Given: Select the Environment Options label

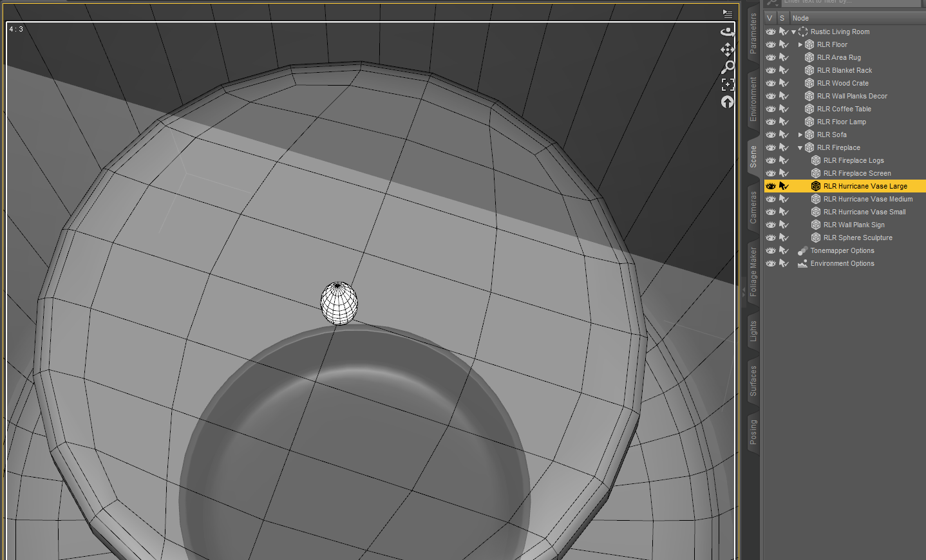Looking at the screenshot, I should pos(842,263).
